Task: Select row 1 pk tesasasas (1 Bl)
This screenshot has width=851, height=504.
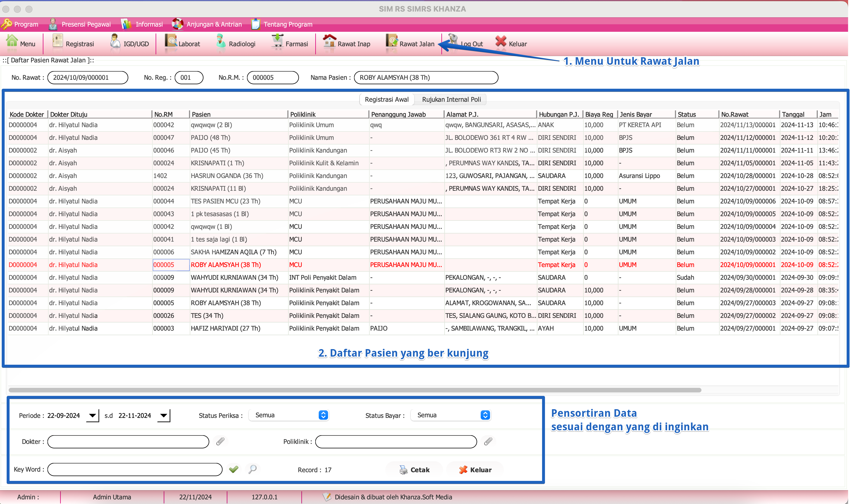Action: point(423,214)
